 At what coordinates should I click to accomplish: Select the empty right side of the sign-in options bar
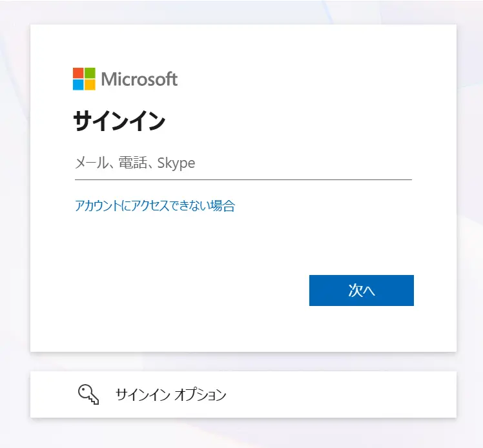click(362, 394)
